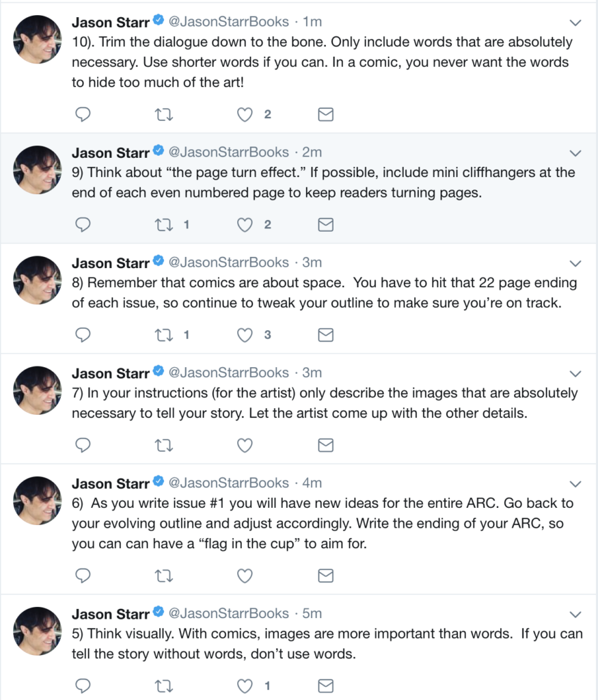Retweet the tweet about 22 page ending
The width and height of the screenshot is (598, 700).
164,335
